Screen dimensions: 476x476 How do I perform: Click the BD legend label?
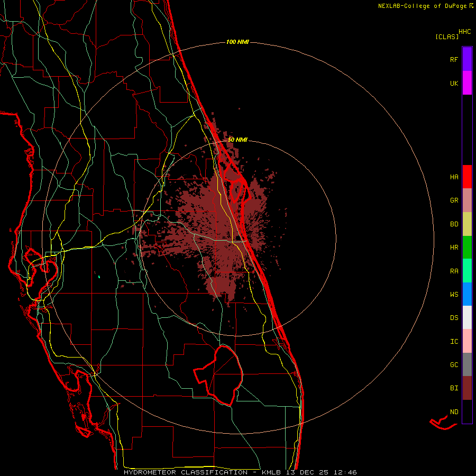tap(454, 224)
